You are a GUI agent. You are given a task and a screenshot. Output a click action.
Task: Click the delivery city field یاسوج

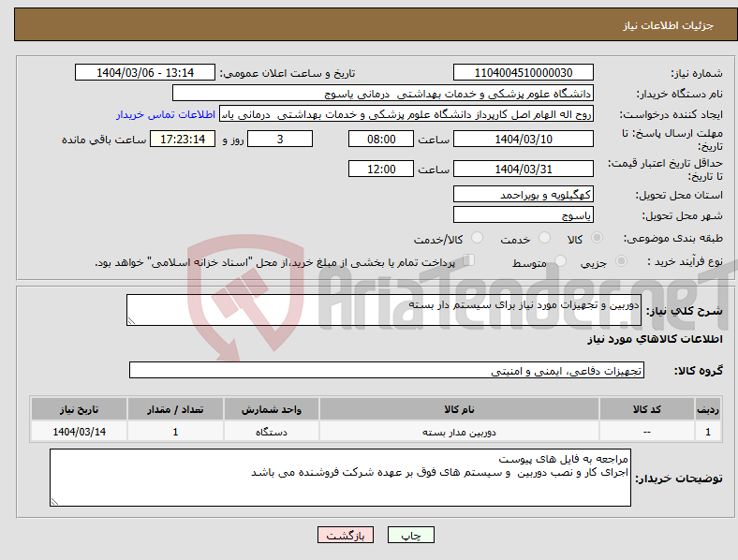tap(523, 214)
